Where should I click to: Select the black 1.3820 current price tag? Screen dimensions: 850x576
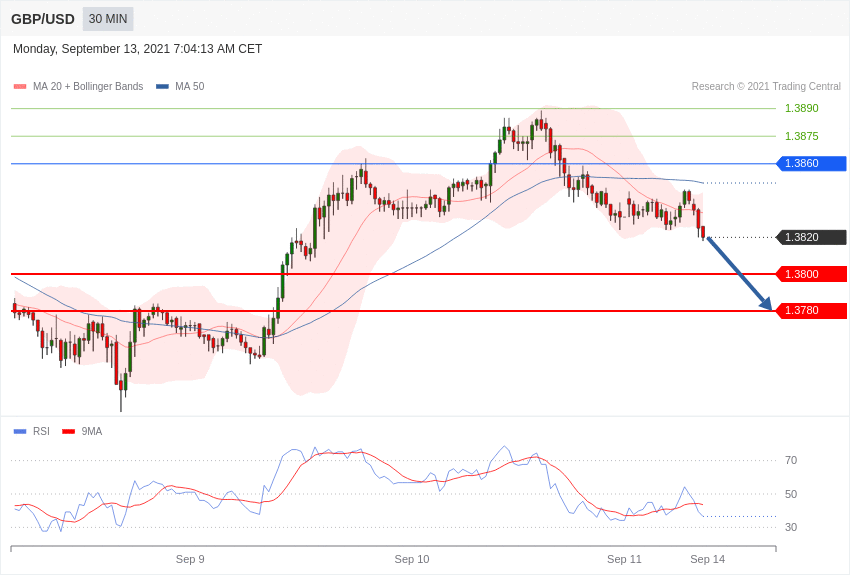812,237
